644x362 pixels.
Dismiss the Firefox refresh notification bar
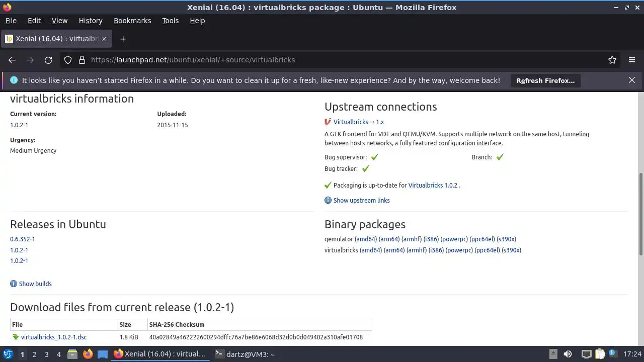coord(632,80)
